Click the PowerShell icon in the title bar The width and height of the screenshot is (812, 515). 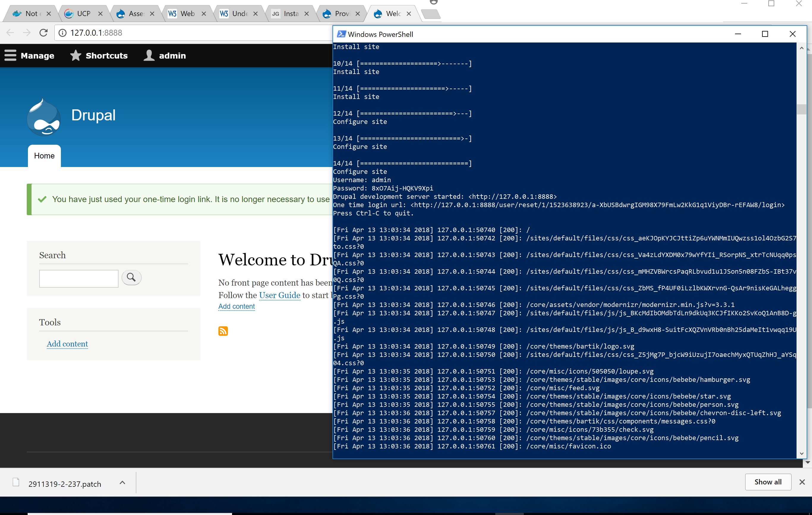[342, 34]
